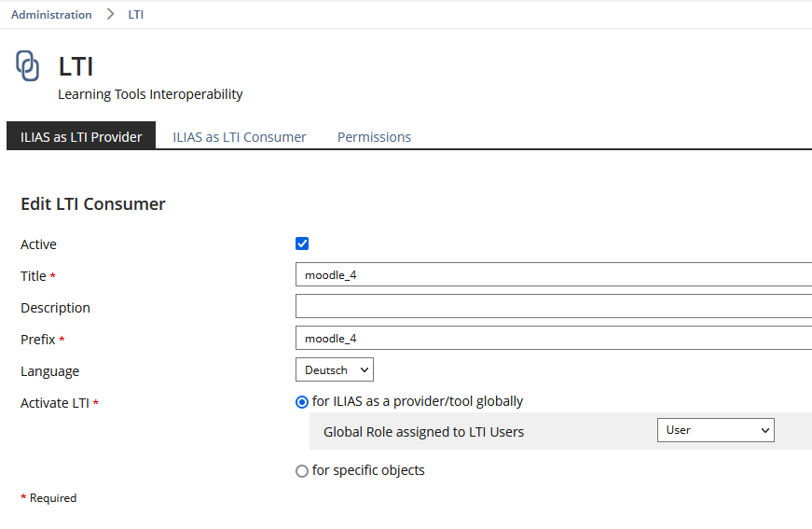812x529 pixels.
Task: Select the ILIAS as LTI Provider tab
Action: click(x=81, y=137)
